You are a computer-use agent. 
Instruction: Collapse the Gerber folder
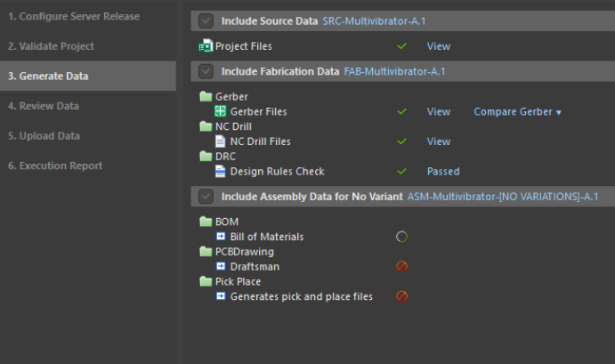206,96
